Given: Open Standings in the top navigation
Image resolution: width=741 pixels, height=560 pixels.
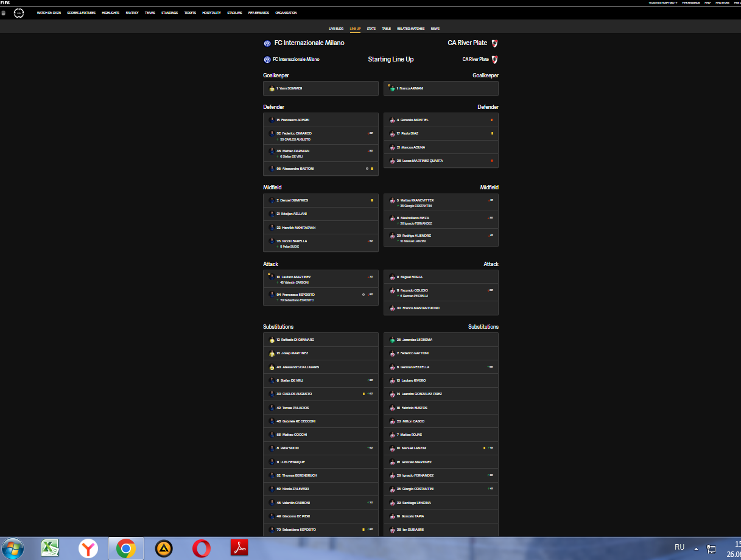Looking at the screenshot, I should [169, 13].
